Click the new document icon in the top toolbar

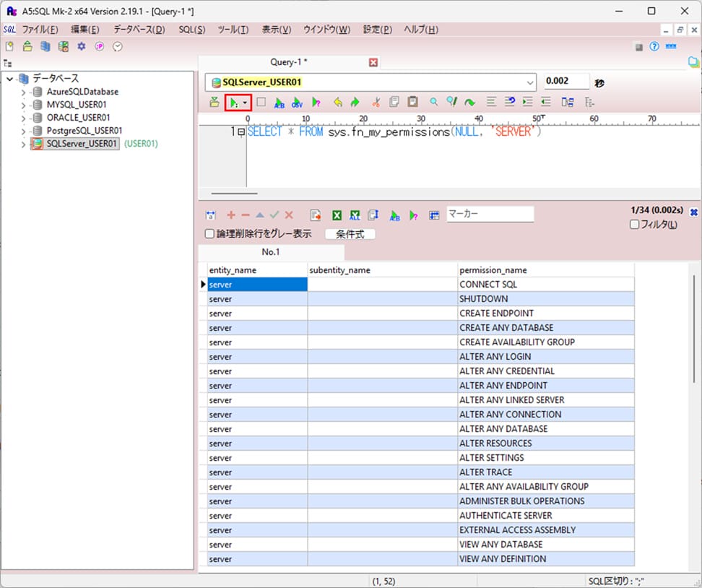tap(9, 46)
